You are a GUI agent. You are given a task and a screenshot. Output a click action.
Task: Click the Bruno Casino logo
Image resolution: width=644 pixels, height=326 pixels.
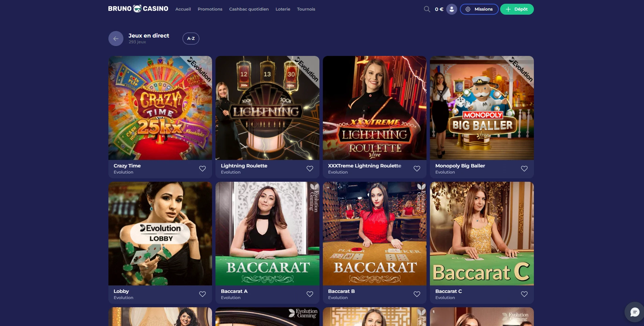[138, 9]
